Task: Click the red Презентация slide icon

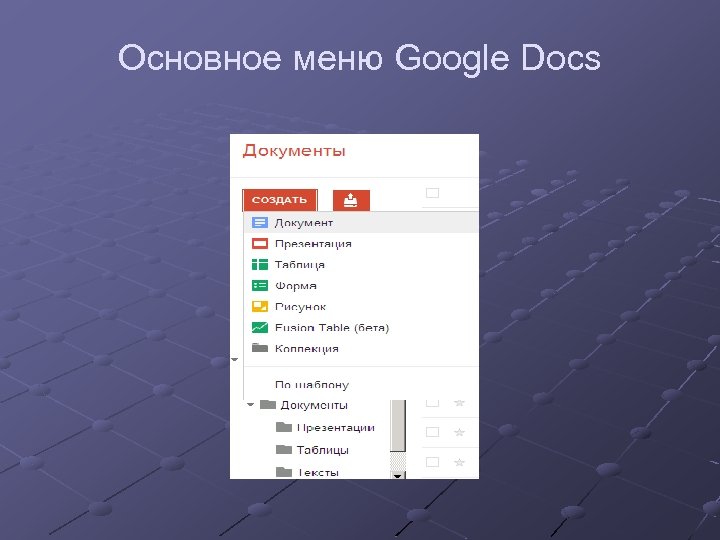Action: tap(260, 243)
